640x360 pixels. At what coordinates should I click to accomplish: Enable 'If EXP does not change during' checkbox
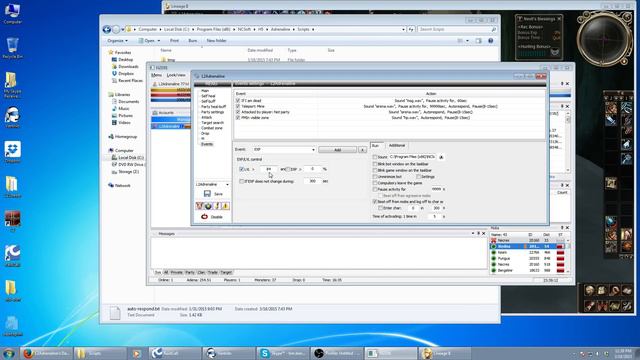[x=241, y=181]
